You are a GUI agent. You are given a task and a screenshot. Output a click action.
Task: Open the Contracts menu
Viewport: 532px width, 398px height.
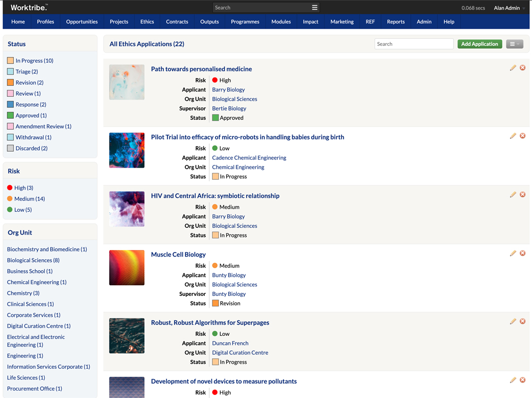[x=177, y=22]
